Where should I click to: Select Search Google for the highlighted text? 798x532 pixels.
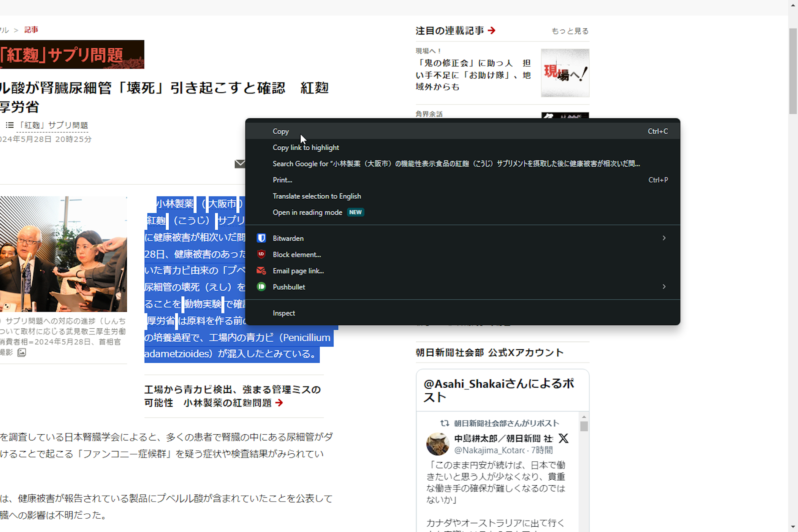[462, 164]
